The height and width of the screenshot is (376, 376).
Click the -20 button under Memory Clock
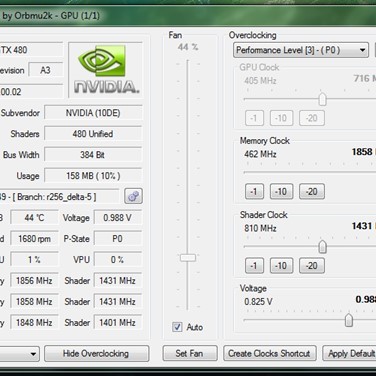tap(312, 192)
